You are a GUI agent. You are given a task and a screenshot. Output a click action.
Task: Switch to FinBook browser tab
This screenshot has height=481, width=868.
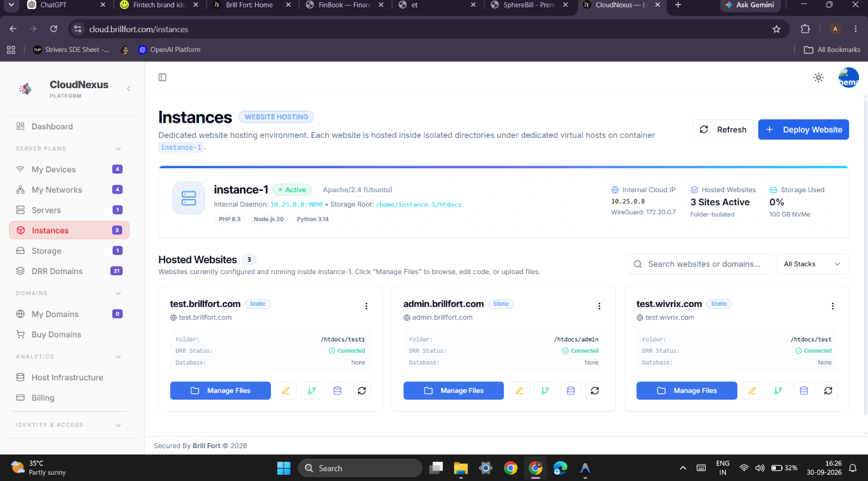click(x=344, y=5)
